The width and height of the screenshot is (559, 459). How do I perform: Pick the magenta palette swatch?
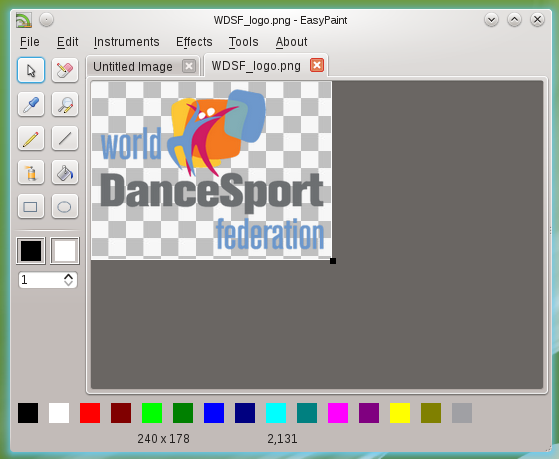click(x=338, y=413)
